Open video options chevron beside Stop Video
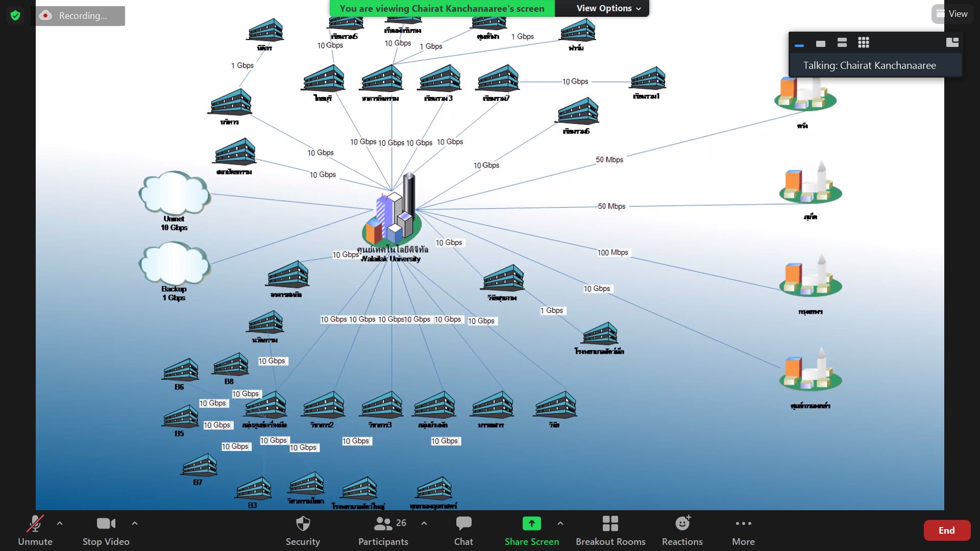Image resolution: width=980 pixels, height=551 pixels. [x=135, y=523]
